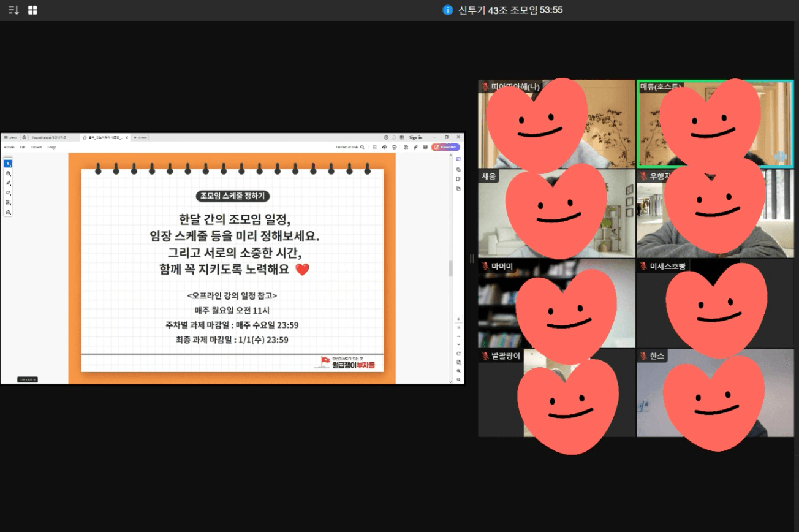Open the Edit menu in Acrobat
Viewport: 799px width, 532px height.
click(x=23, y=147)
